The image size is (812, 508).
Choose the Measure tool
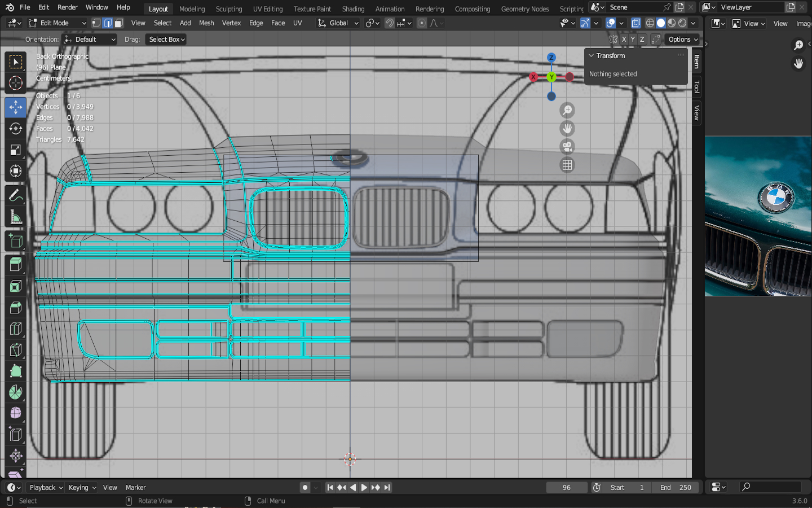pos(16,218)
